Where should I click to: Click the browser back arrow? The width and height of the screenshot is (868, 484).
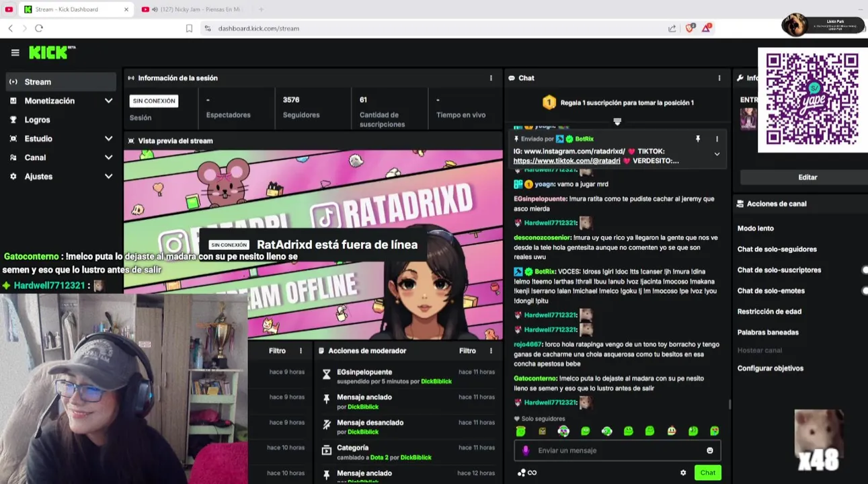click(10, 28)
